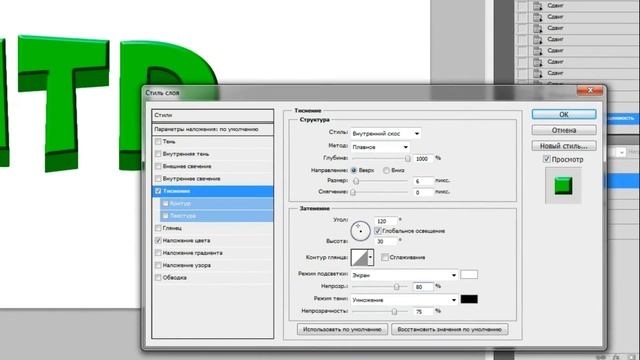The image size is (640, 360).
Task: Toggle the Глобальное освещение checkbox
Action: [x=378, y=231]
